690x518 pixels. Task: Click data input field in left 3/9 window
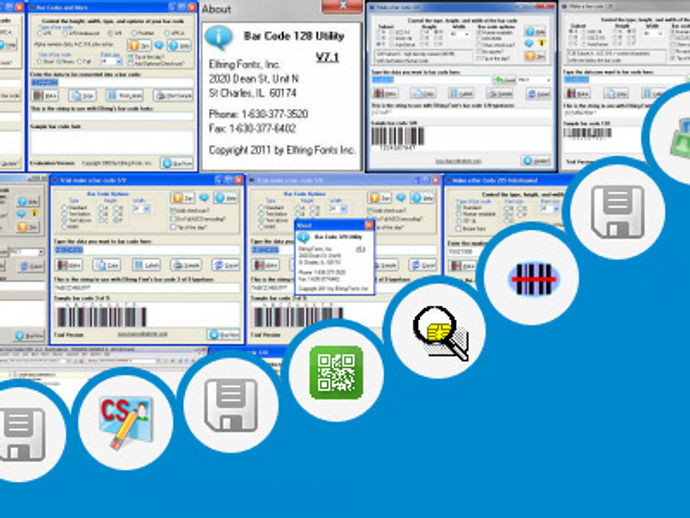(147, 250)
